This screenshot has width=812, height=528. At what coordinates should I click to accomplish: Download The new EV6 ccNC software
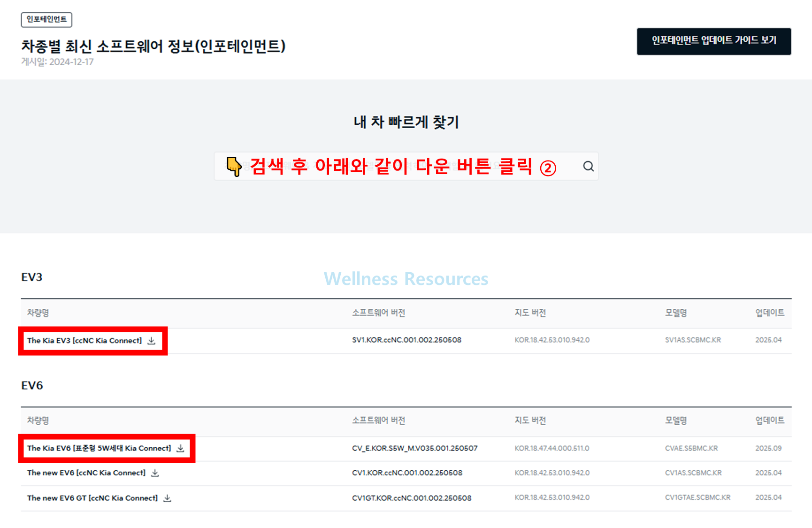155,473
